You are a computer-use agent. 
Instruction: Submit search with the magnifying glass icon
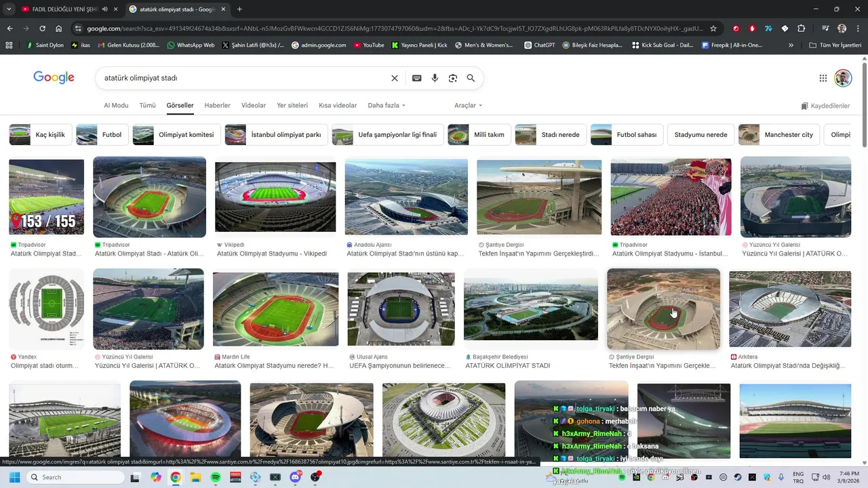[471, 78]
